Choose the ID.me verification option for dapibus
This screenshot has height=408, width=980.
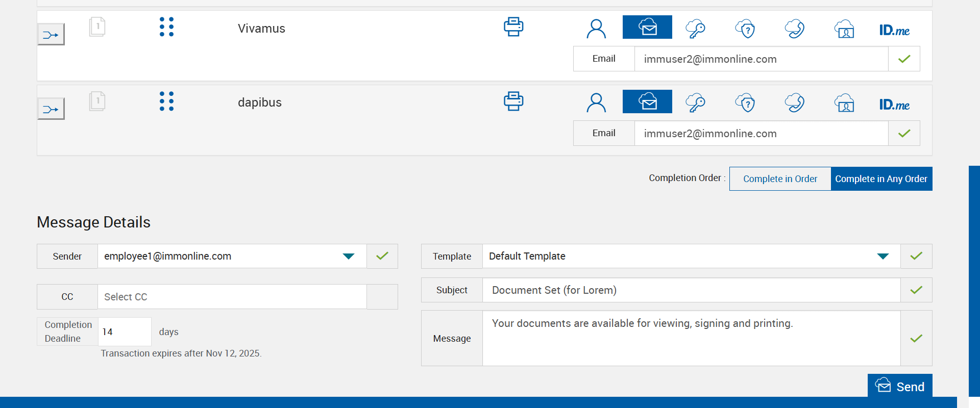pyautogui.click(x=894, y=105)
